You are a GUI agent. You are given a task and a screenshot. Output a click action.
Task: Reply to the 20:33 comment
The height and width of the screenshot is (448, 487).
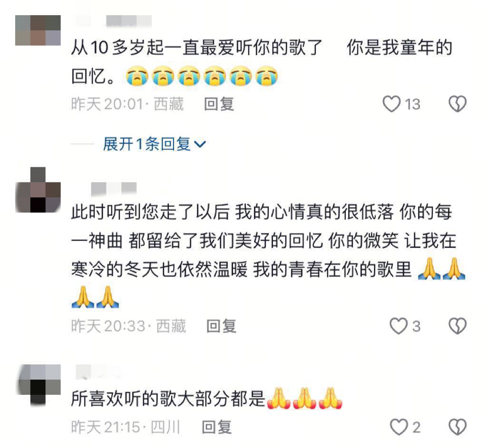[x=222, y=326]
